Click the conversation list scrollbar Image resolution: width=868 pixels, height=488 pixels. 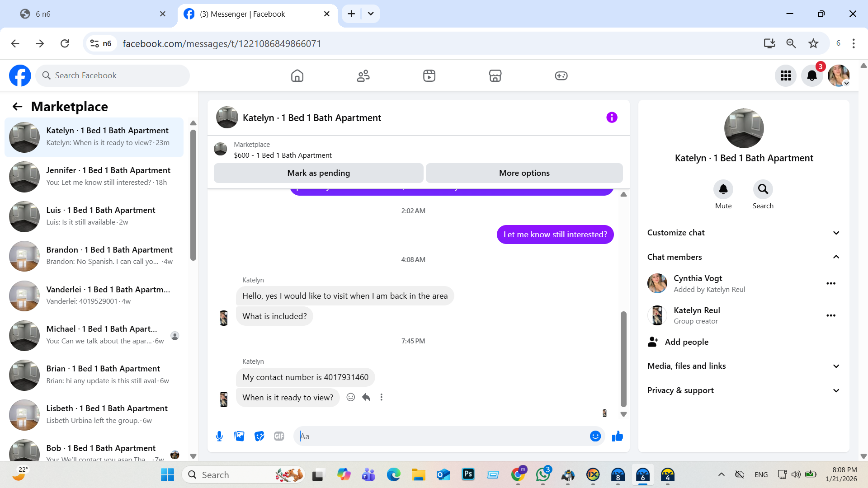click(193, 194)
